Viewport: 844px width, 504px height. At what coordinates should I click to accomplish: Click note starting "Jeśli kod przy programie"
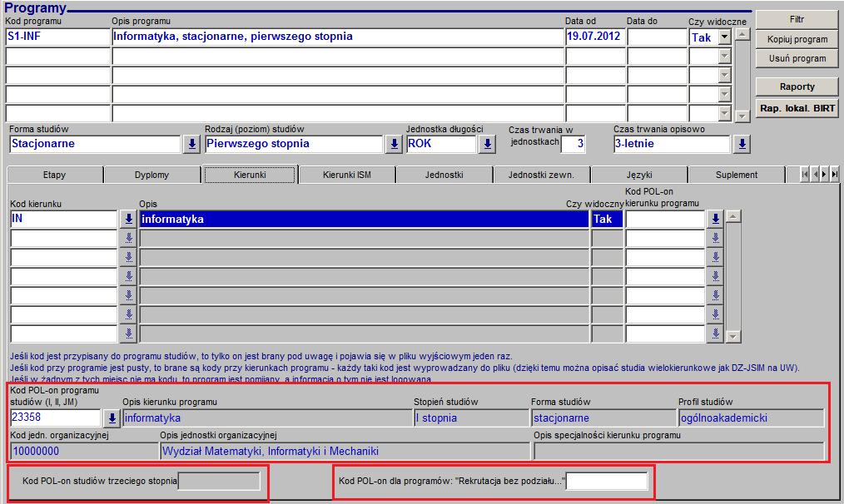[405, 368]
